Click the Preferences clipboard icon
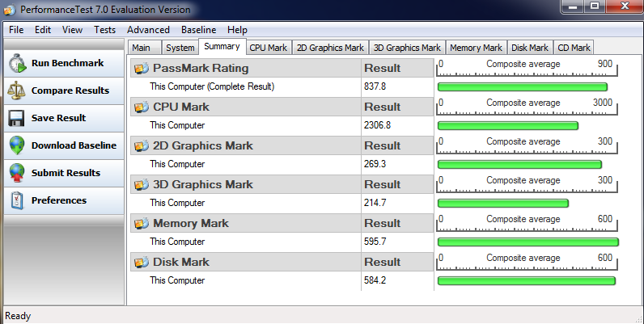The height and width of the screenshot is (324, 644). coord(17,200)
